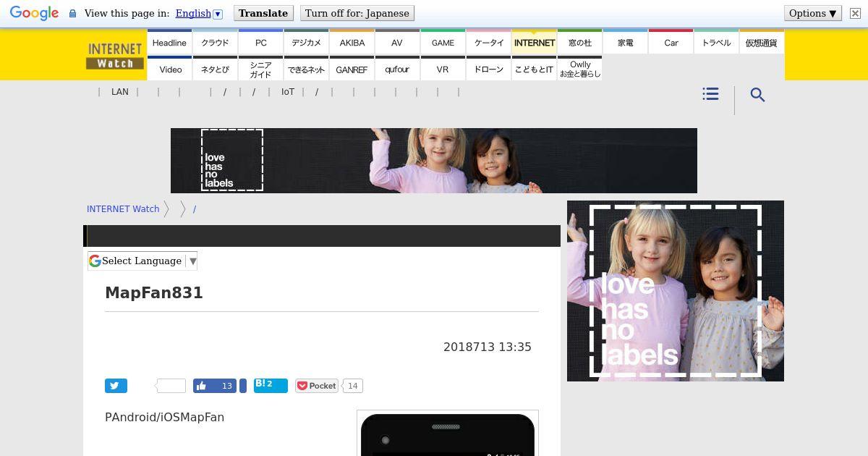This screenshot has width=868, height=456.
Task: Click the MapFan831 article headline
Action: pos(154,293)
